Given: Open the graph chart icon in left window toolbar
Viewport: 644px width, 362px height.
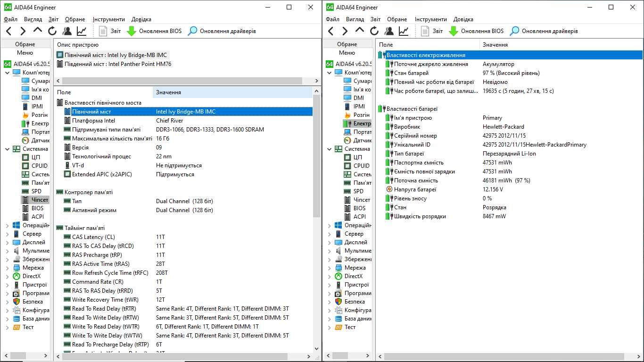Looking at the screenshot, I should click(82, 31).
